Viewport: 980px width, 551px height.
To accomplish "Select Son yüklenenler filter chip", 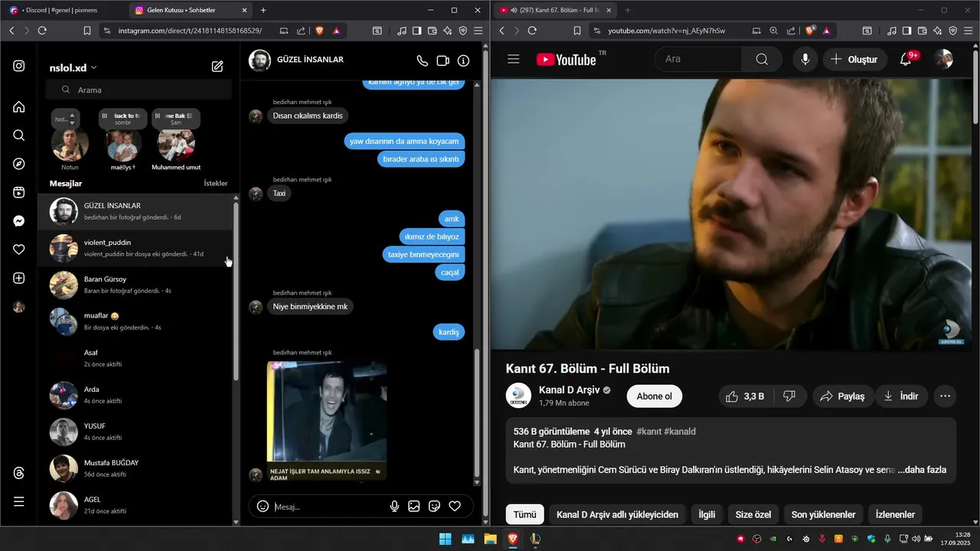I will pyautogui.click(x=823, y=514).
